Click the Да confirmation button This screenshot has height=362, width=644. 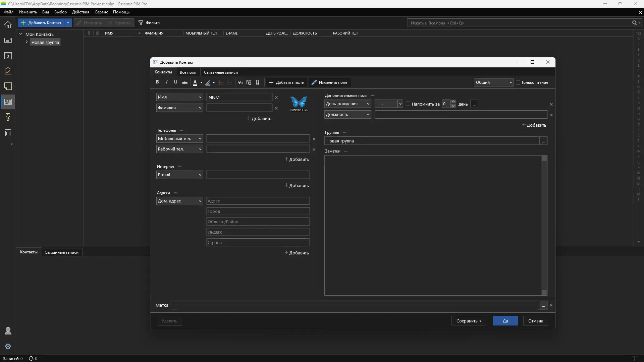pos(505,321)
